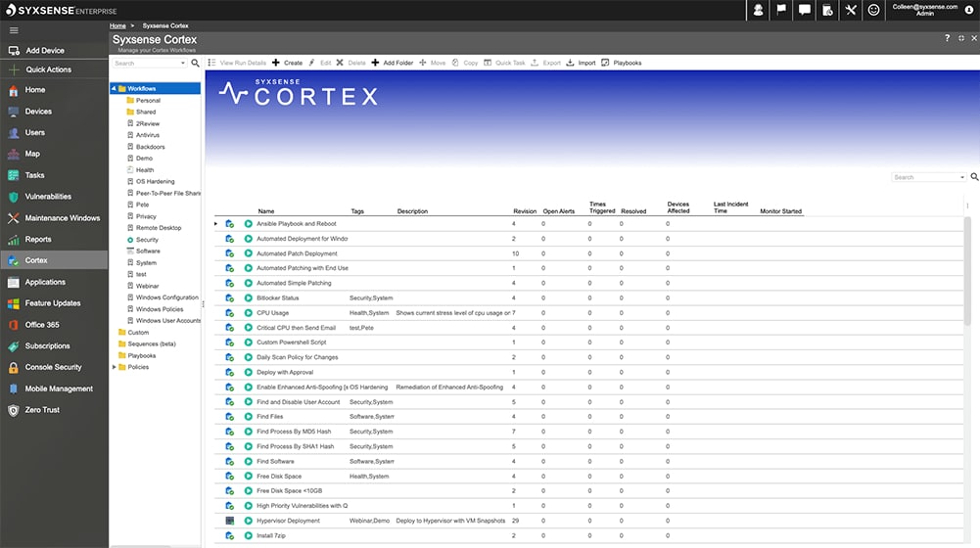The height and width of the screenshot is (548, 980).
Task: Run the Ansible Playbook and Reboot workflow
Action: [248, 224]
